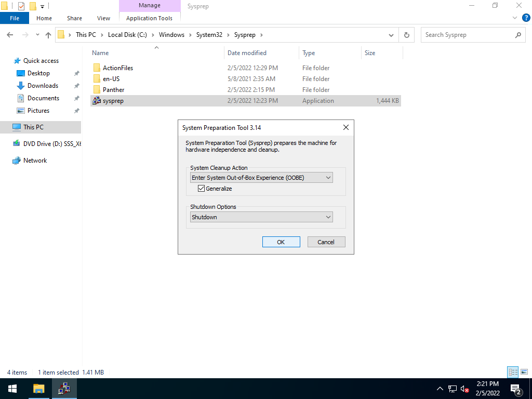Image resolution: width=532 pixels, height=399 pixels.
Task: Click the search magnifier icon
Action: [x=518, y=35]
